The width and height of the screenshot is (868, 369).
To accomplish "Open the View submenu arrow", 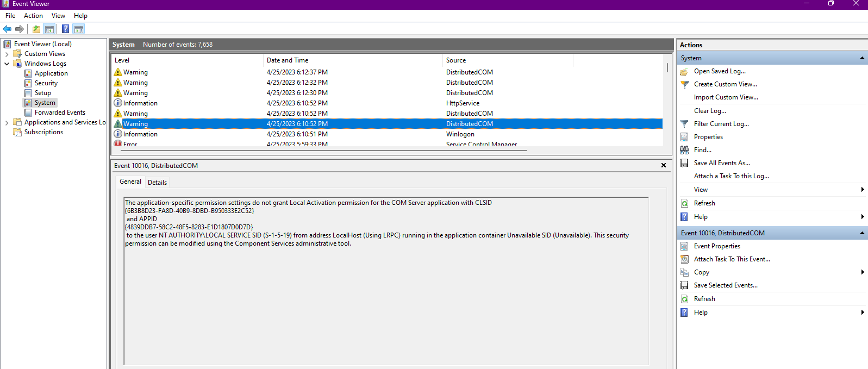I will 863,190.
